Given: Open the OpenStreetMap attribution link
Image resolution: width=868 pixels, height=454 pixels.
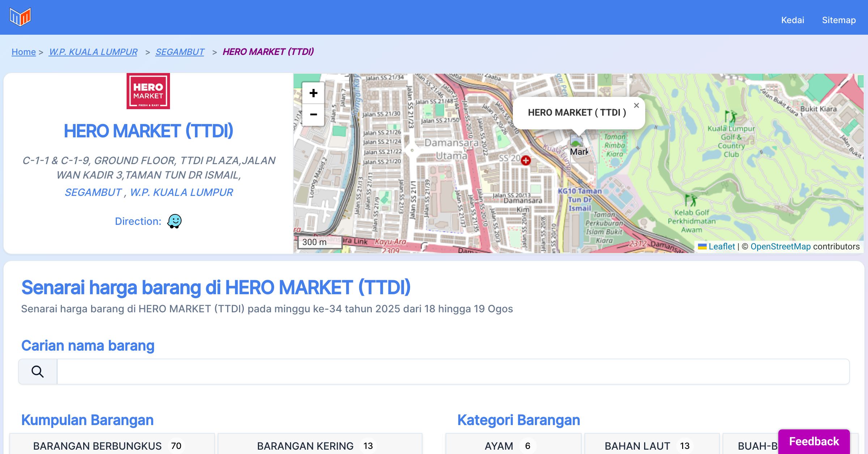Looking at the screenshot, I should [x=780, y=247].
